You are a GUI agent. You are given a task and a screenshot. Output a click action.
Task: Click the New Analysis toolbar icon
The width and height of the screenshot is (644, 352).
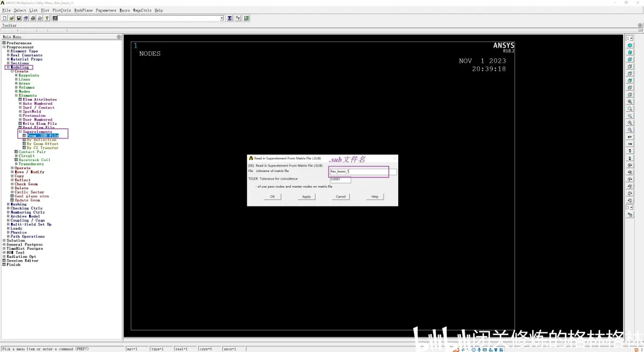point(4,18)
